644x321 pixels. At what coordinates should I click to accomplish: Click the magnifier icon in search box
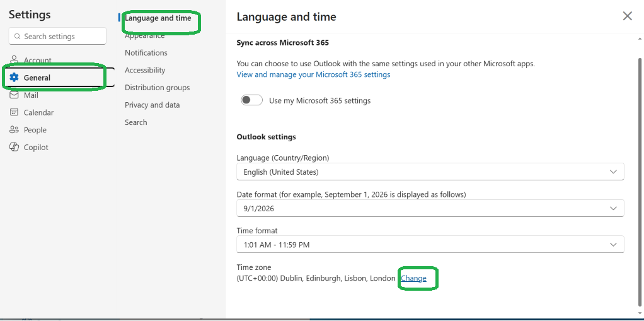point(17,36)
